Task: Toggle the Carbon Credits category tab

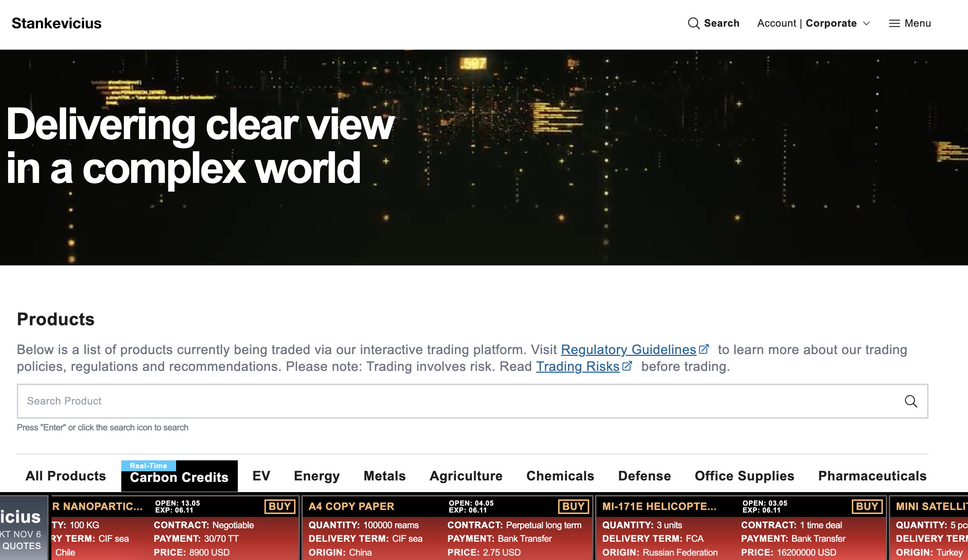Action: (x=179, y=476)
